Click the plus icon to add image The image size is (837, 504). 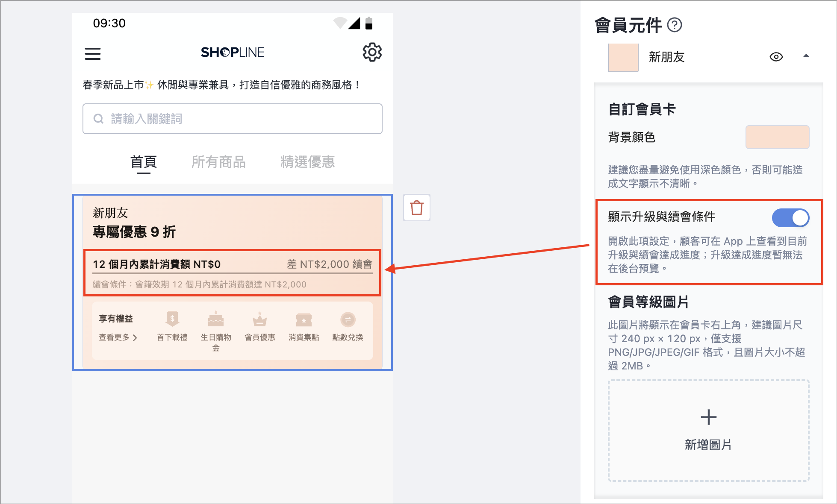708,417
